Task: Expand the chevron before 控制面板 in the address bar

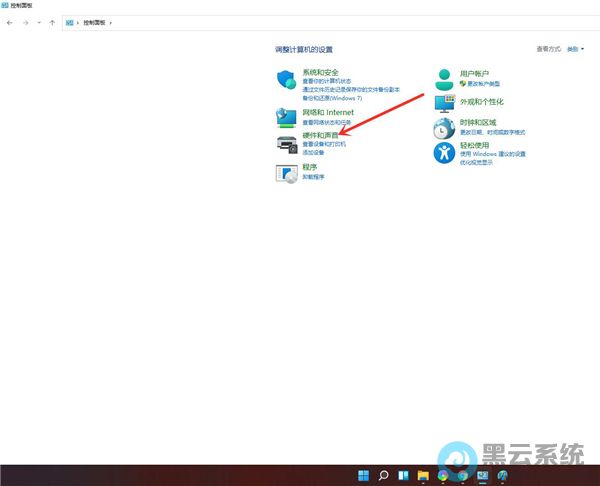Action: 78,23
